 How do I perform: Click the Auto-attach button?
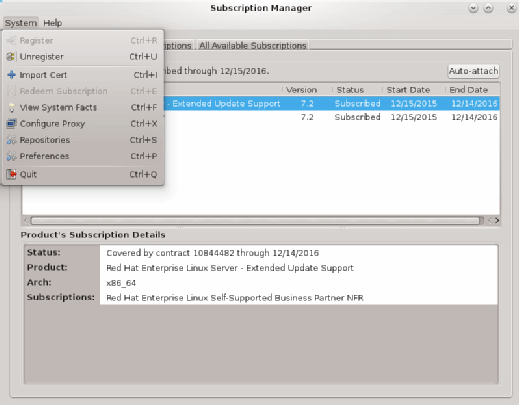point(473,71)
